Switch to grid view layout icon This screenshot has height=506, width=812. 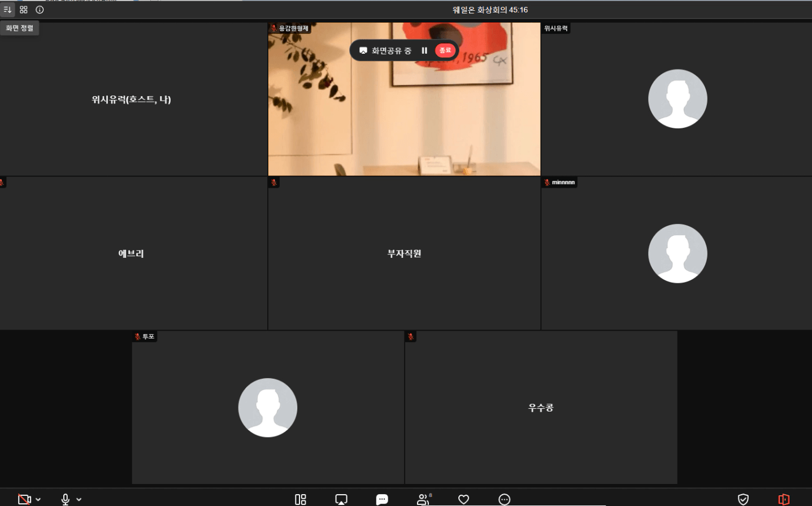(24, 10)
